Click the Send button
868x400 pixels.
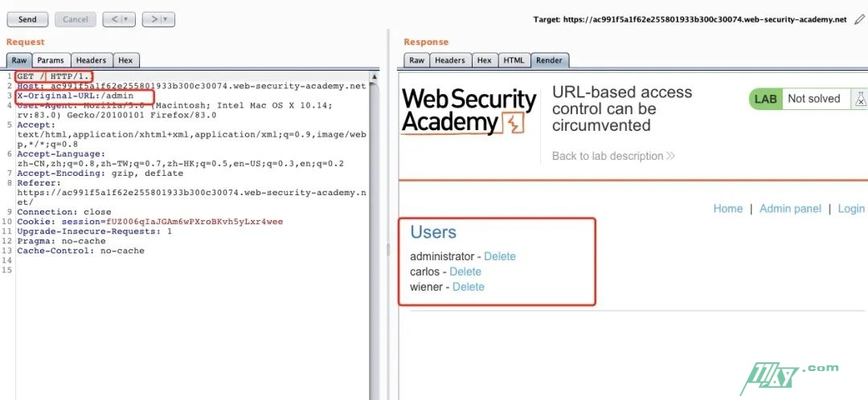click(27, 19)
